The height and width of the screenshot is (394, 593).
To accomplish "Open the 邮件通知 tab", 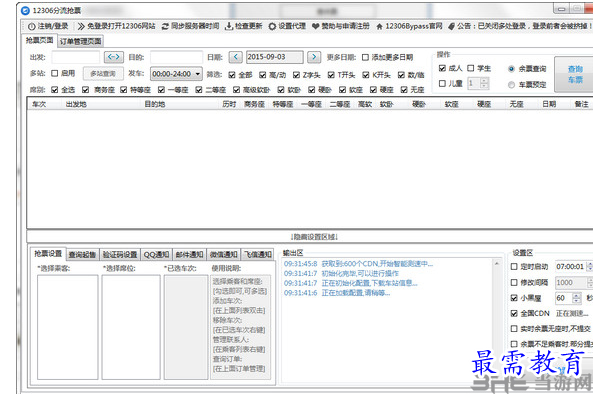I will click(x=189, y=255).
